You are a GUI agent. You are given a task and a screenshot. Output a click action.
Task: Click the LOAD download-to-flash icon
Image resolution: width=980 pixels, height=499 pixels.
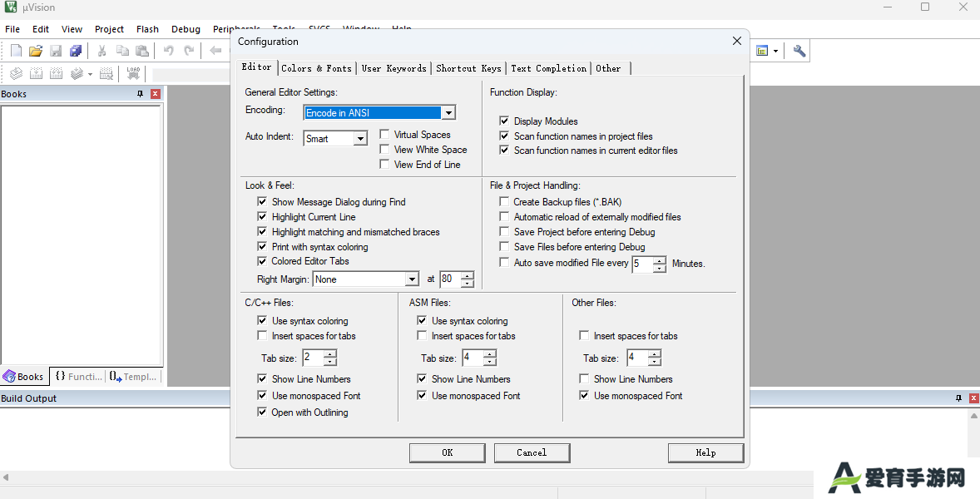(133, 74)
